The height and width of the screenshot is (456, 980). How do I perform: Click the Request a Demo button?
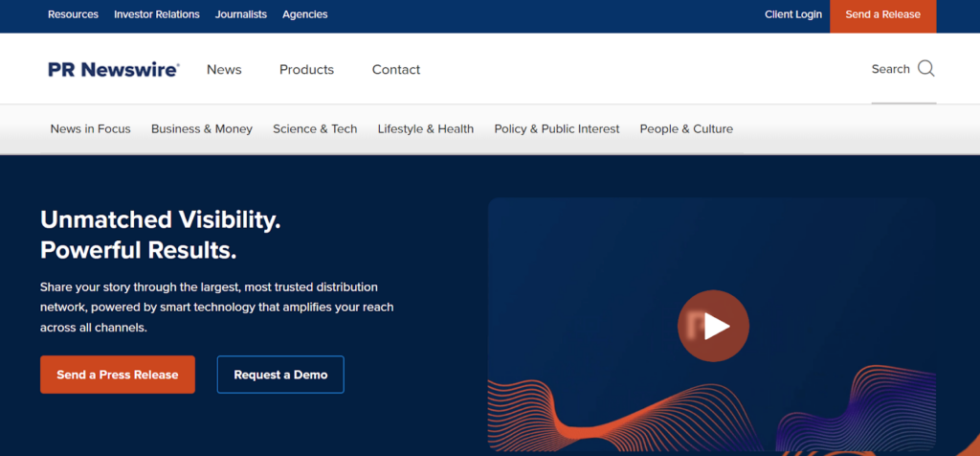pos(280,375)
